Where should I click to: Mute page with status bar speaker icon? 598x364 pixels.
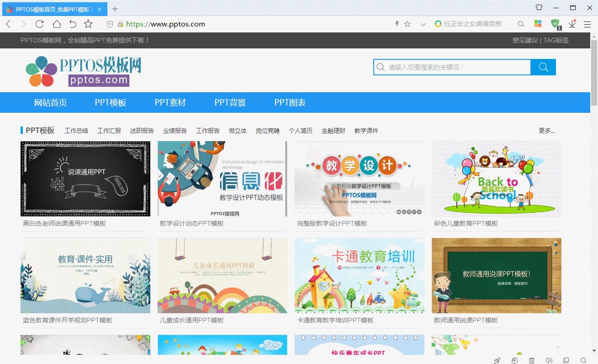(549, 360)
